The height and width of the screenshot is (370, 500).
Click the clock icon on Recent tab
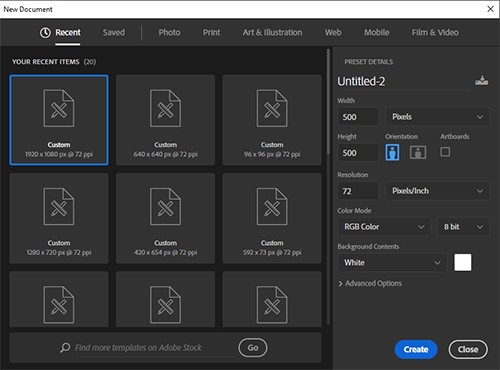pos(45,32)
